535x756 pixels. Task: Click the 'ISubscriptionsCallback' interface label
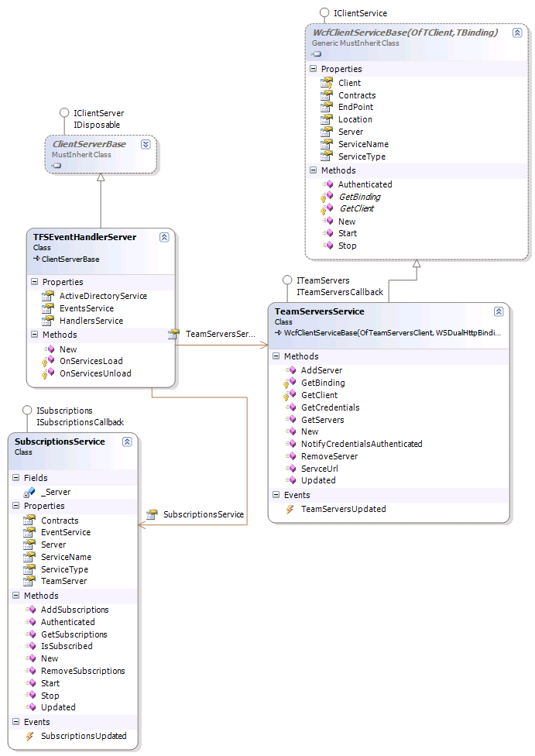[x=80, y=422]
